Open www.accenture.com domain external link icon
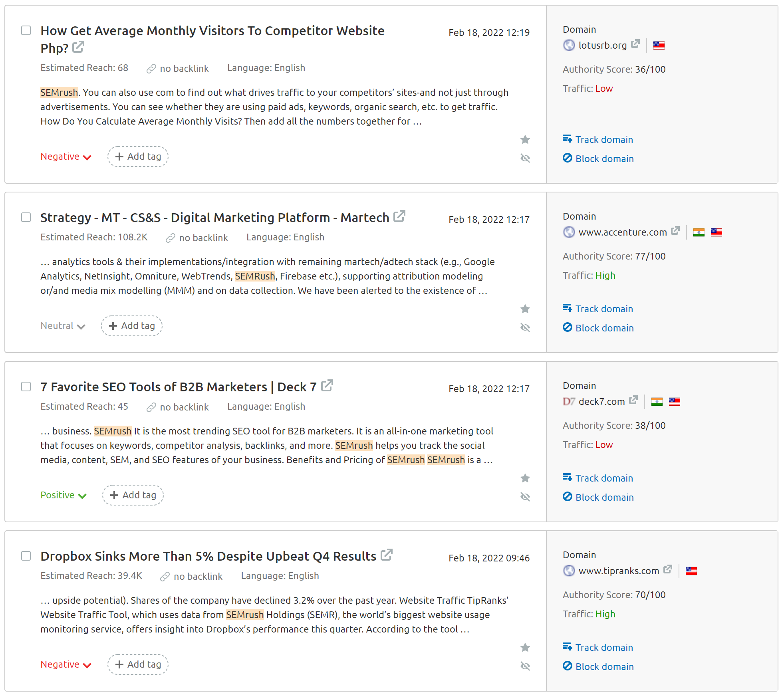Viewport: 784px width, 696px height. [675, 231]
